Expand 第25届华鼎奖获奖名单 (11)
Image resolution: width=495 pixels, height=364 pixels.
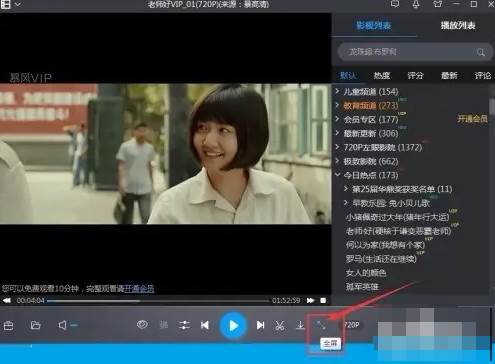[346, 189]
